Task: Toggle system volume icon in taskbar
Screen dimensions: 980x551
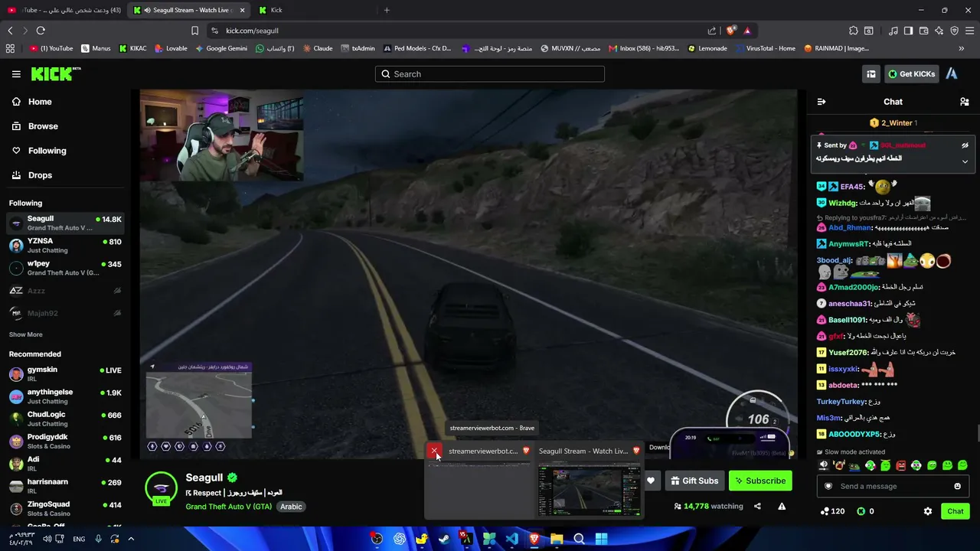Action: (47, 539)
